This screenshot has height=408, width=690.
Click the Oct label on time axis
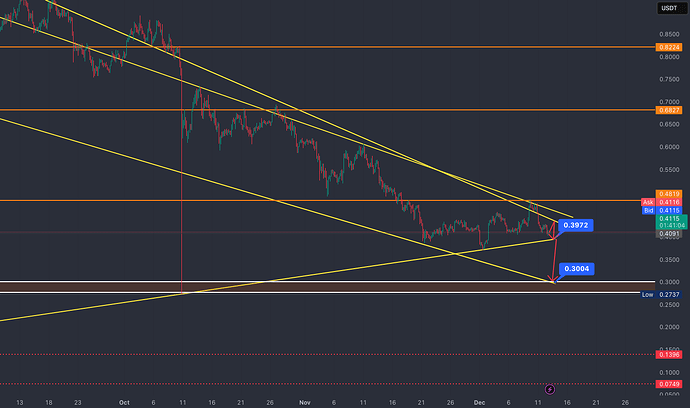coord(124,401)
